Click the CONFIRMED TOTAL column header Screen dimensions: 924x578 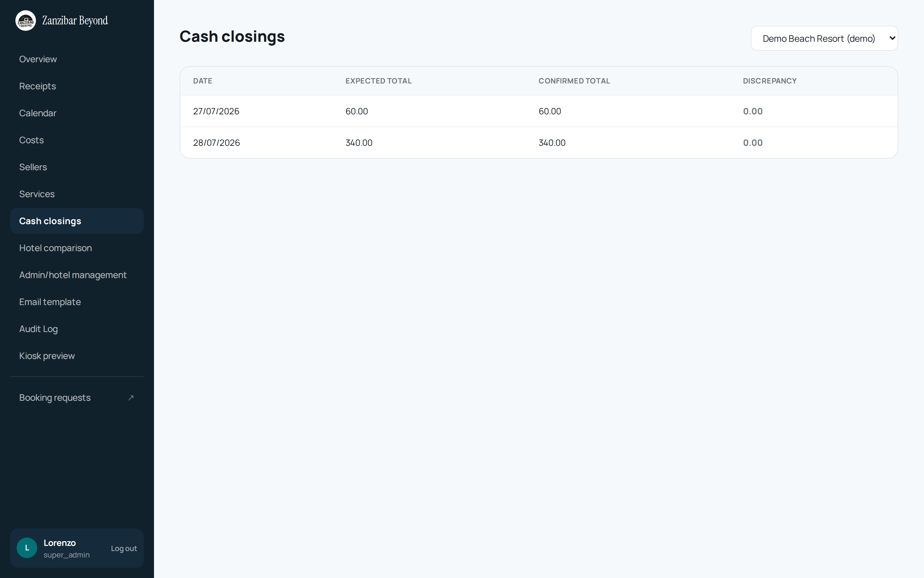pos(574,81)
